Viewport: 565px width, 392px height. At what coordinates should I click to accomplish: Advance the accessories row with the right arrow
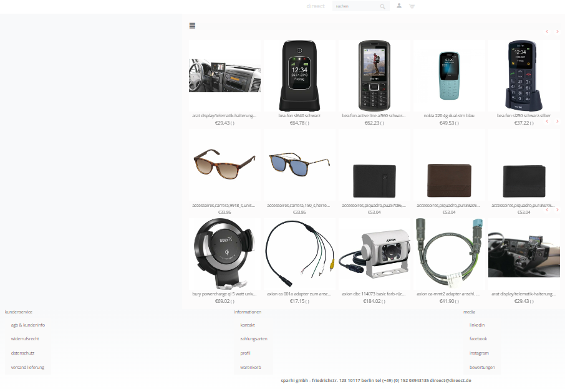557,122
